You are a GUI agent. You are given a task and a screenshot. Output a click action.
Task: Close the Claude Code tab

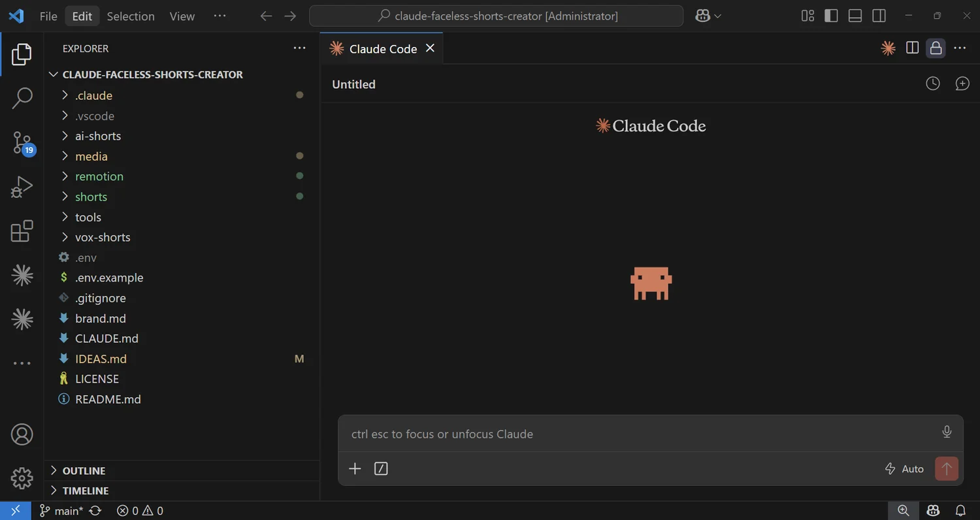430,48
